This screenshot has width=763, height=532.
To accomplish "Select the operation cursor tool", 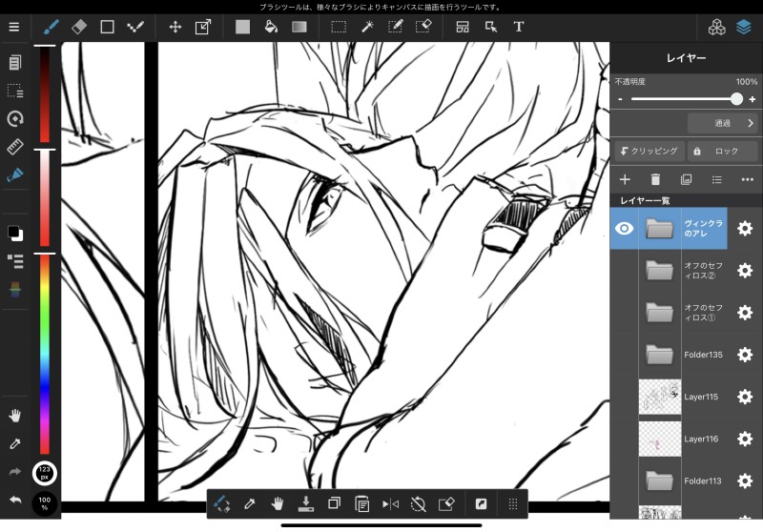I will 491,27.
